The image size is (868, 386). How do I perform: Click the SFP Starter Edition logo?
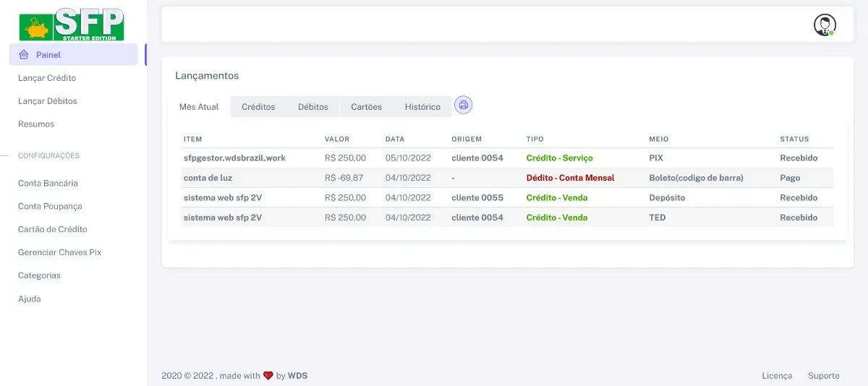coord(72,24)
